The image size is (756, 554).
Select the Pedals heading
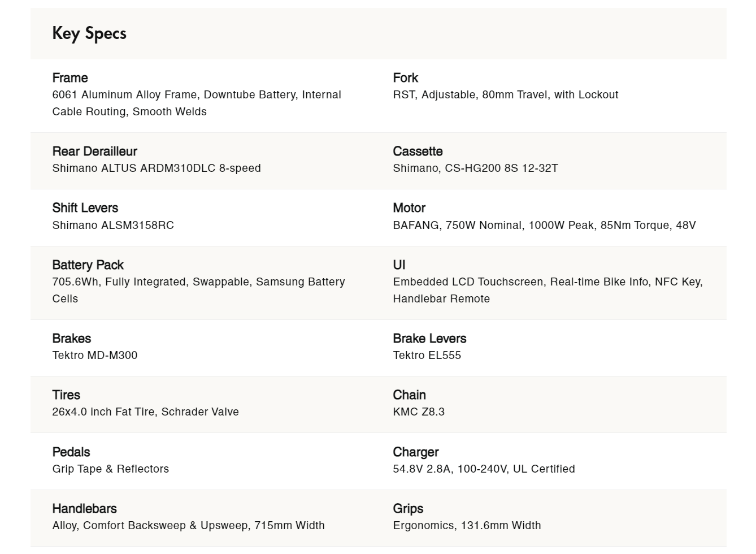click(71, 452)
